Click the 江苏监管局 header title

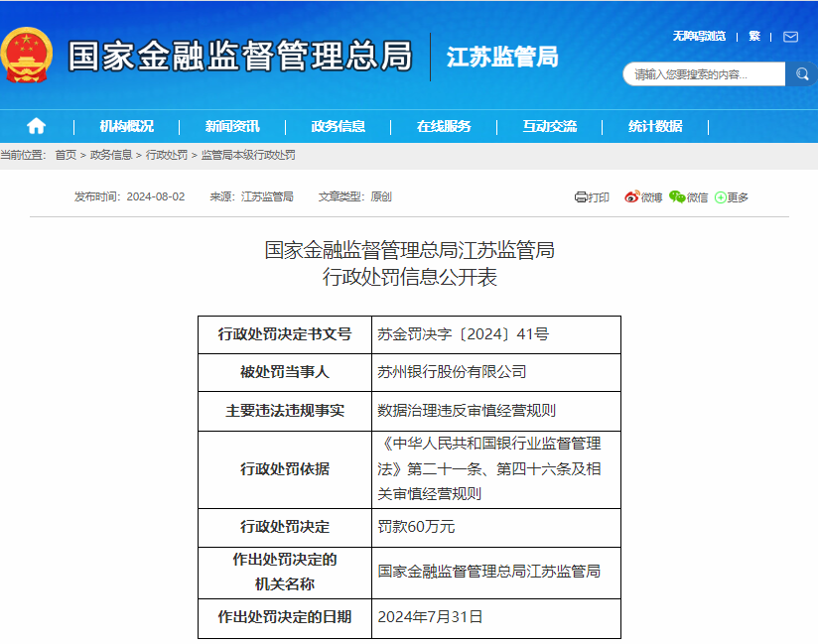[x=502, y=57]
